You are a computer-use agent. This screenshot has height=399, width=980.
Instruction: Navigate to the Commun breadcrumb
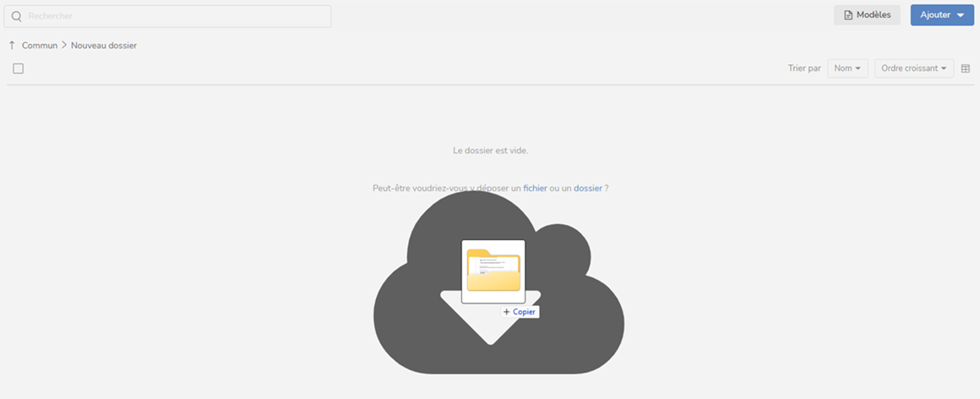(40, 46)
